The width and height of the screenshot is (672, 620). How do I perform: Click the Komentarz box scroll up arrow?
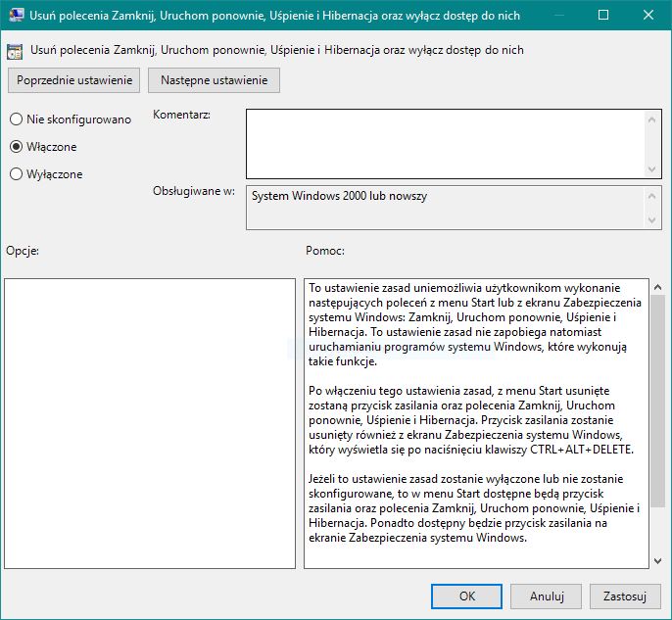tap(651, 119)
